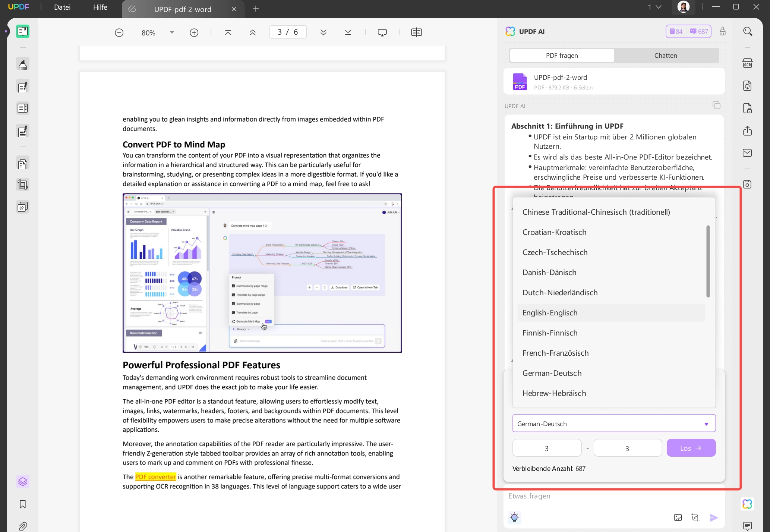Click the Los translate button
770x532 pixels.
pyautogui.click(x=691, y=448)
